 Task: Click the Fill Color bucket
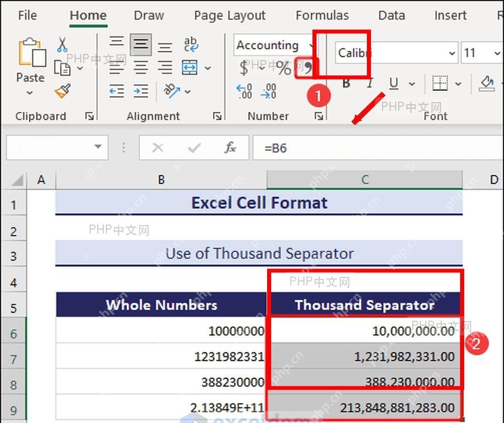tap(487, 83)
